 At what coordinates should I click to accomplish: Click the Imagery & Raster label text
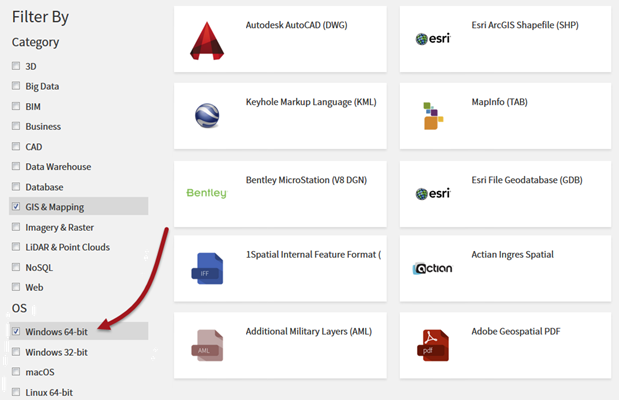click(x=60, y=227)
